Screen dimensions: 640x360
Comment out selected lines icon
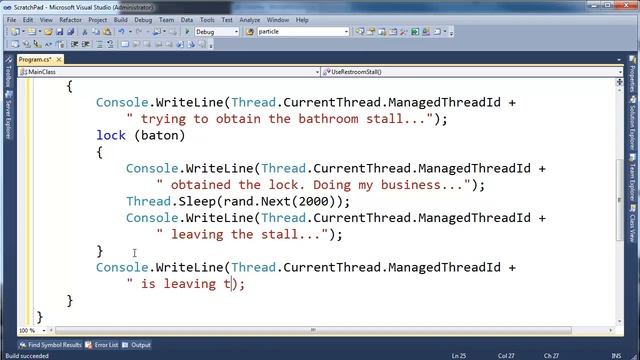coord(100,44)
